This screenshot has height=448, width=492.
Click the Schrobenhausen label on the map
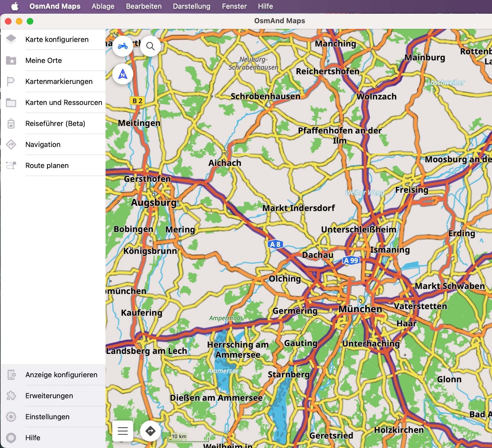[266, 96]
